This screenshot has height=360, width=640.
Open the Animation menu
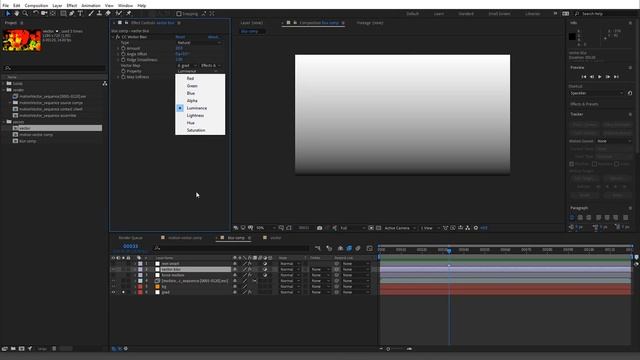[91, 6]
